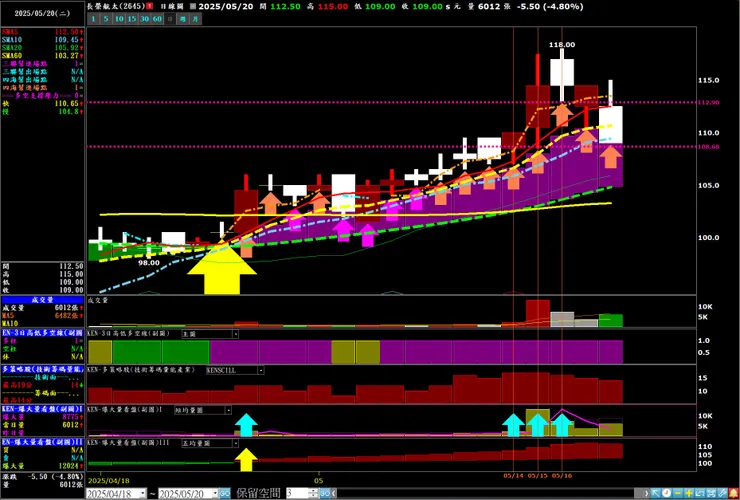This screenshot has width=740, height=500.
Task: Click the 保留空間 value field showing 3
Action: tap(297, 493)
